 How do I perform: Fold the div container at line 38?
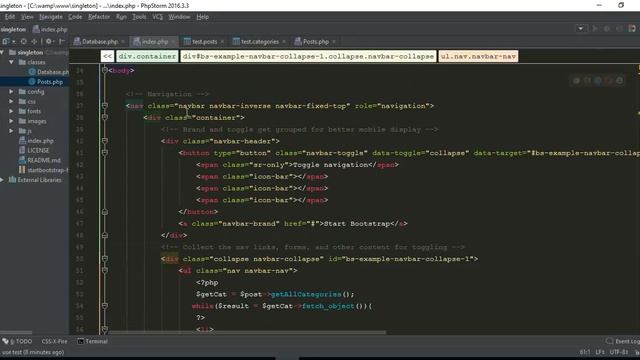tap(104, 117)
